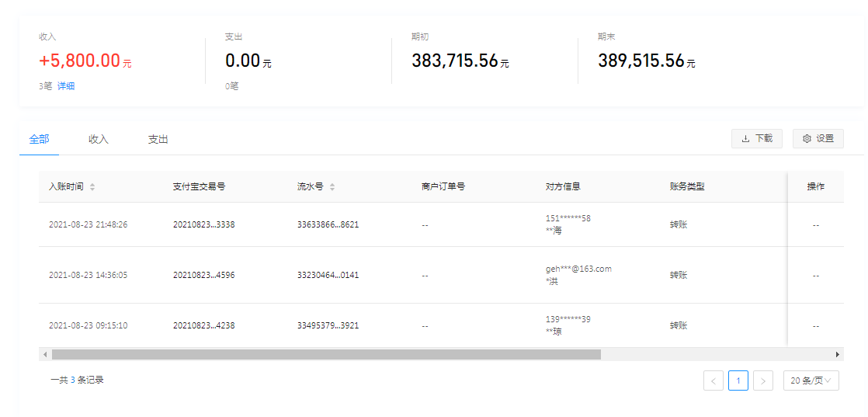Sort by 流水号 using sort arrows
The width and height of the screenshot is (868, 417).
(x=332, y=187)
